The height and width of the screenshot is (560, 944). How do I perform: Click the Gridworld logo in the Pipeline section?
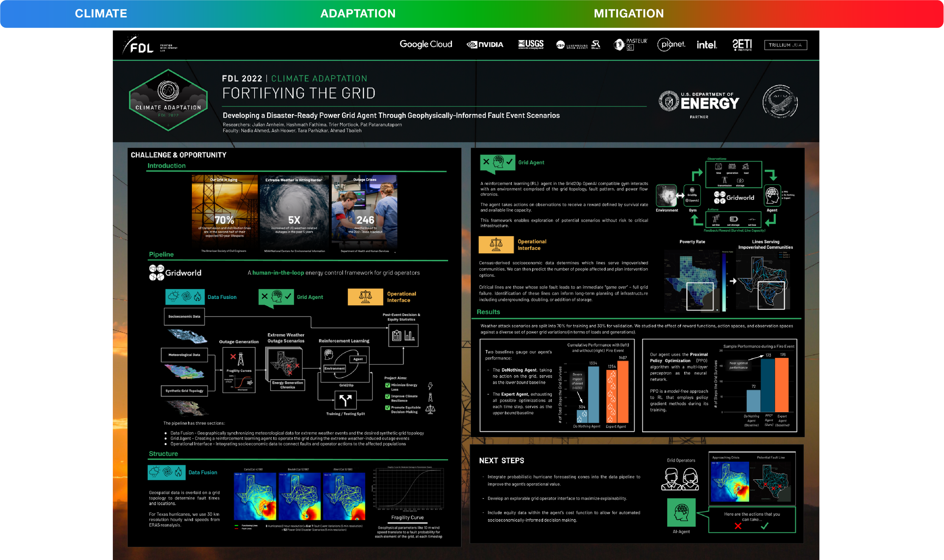(x=175, y=273)
